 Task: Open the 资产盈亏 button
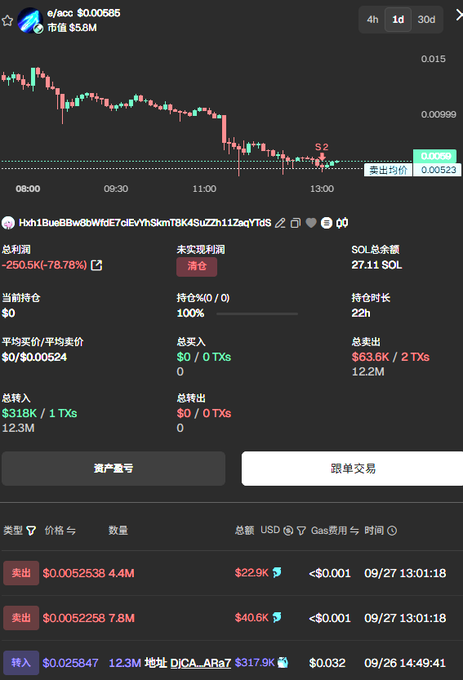[x=113, y=468]
